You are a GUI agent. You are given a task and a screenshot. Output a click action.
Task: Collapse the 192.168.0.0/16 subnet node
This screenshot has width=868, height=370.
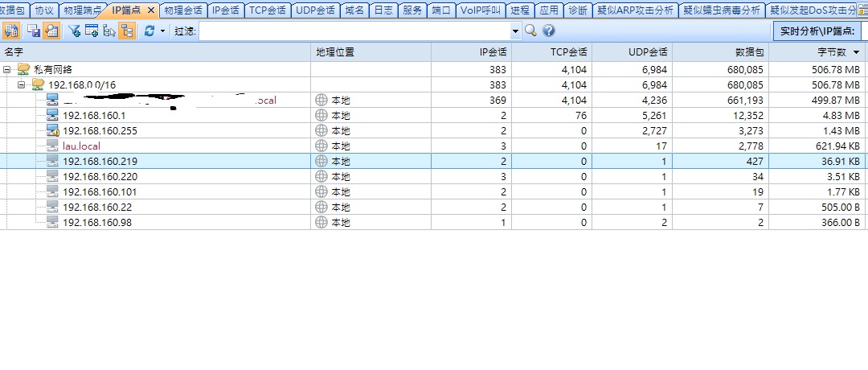pyautogui.click(x=21, y=84)
